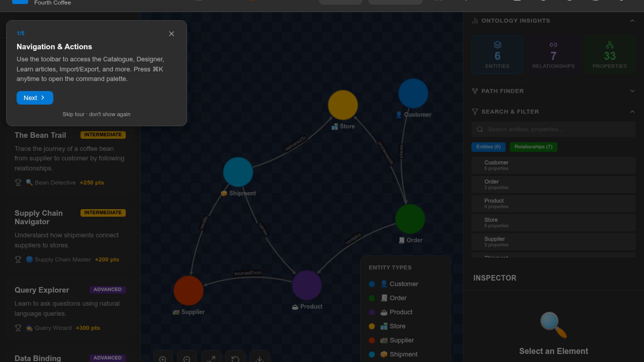This screenshot has height=362, width=644.
Task: Click the Ontology Insights bar-chart icon
Action: click(475, 21)
